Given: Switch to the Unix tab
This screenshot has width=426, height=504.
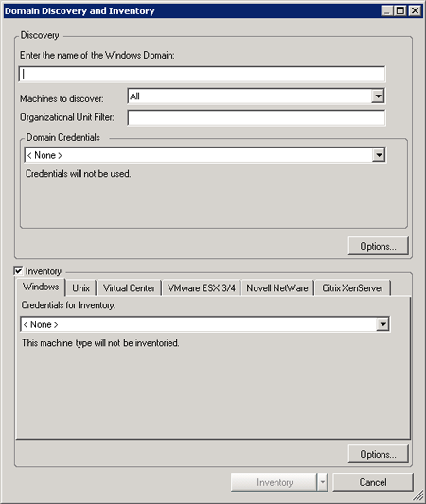Looking at the screenshot, I should [80, 288].
